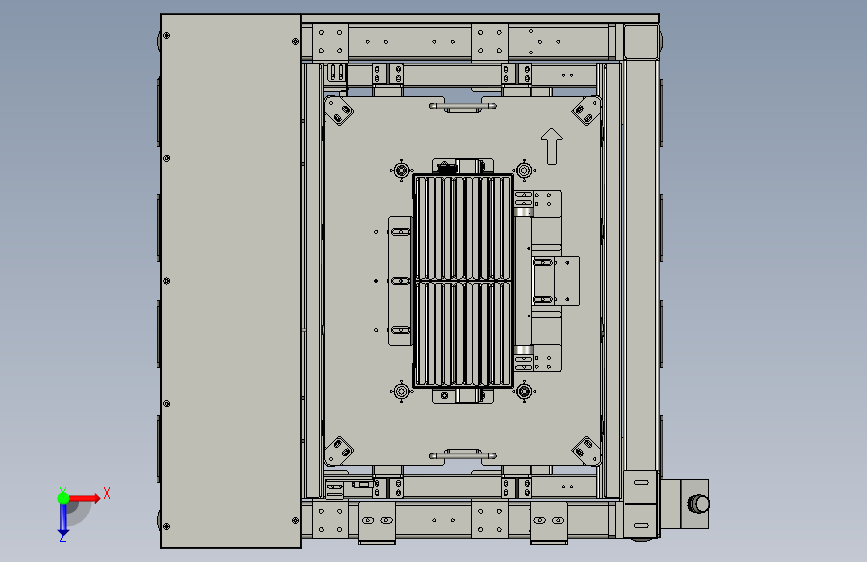Viewport: 867px width, 562px height.
Task: Select the large left cover panel
Action: [x=231, y=281]
